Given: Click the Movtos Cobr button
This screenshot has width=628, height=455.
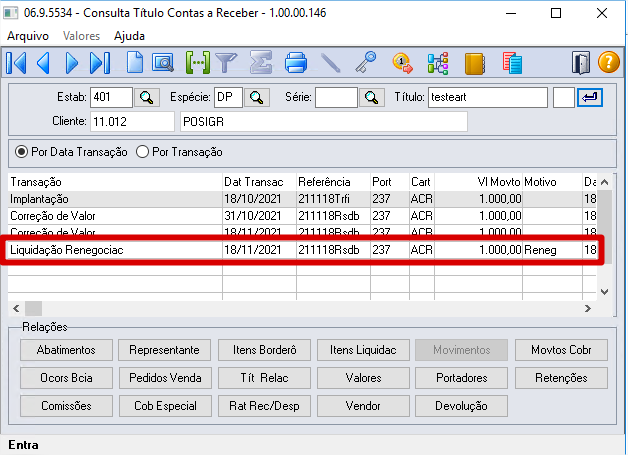Looking at the screenshot, I should [561, 350].
